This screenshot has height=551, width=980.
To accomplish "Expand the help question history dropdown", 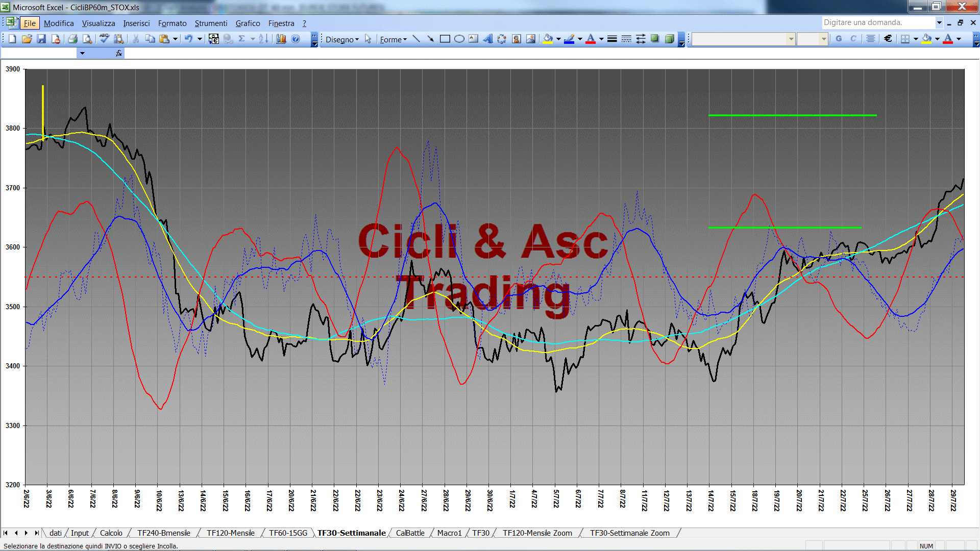I will 939,22.
